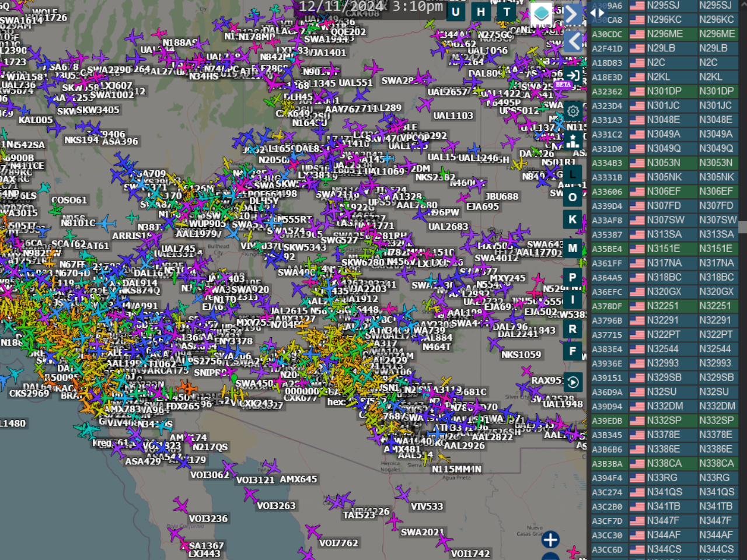Click the US flag in row A32362
747x560 pixels.
[637, 91]
